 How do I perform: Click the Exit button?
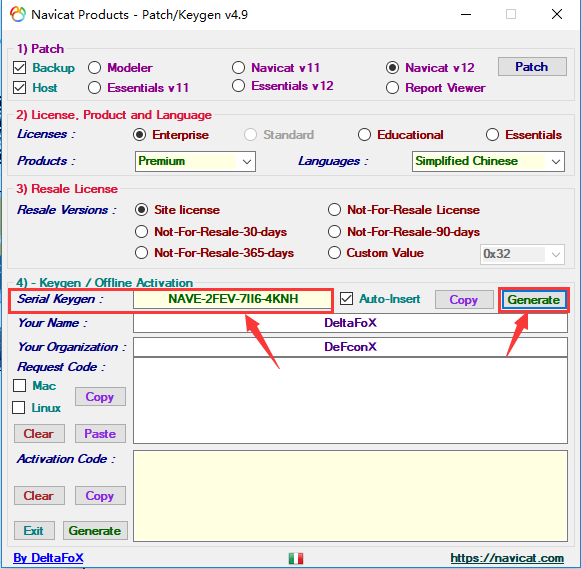(34, 530)
